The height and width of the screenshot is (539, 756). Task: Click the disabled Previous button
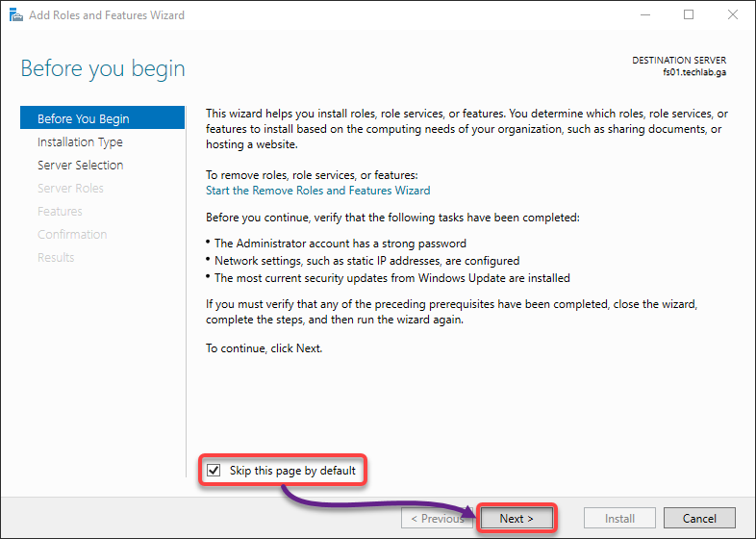point(437,518)
